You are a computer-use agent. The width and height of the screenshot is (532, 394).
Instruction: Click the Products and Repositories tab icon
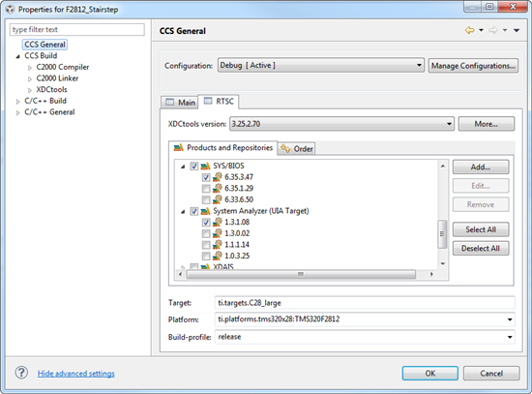[x=179, y=148]
